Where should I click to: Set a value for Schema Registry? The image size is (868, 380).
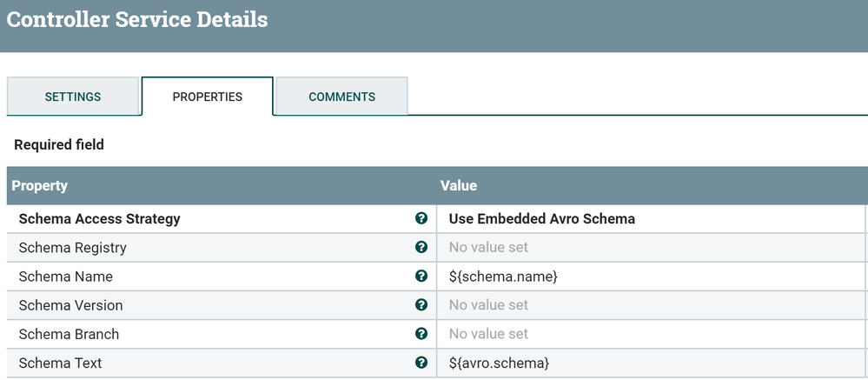(x=488, y=248)
